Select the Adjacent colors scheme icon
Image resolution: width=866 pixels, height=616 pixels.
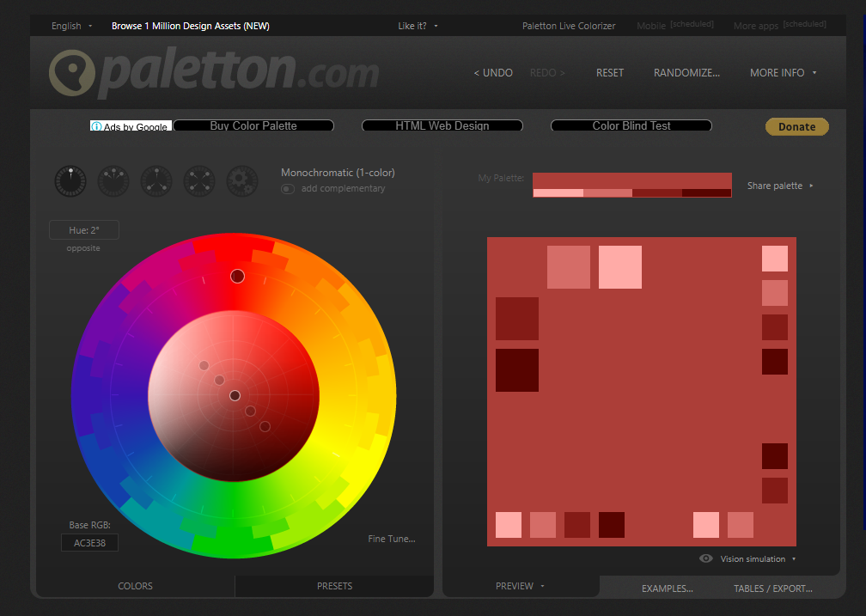113,181
